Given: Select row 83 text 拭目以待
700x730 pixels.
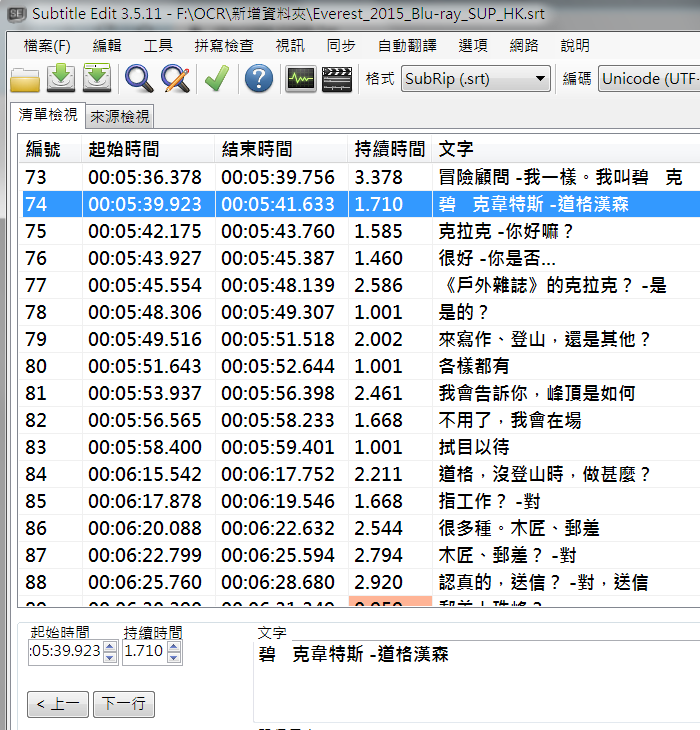Looking at the screenshot, I should [x=474, y=447].
